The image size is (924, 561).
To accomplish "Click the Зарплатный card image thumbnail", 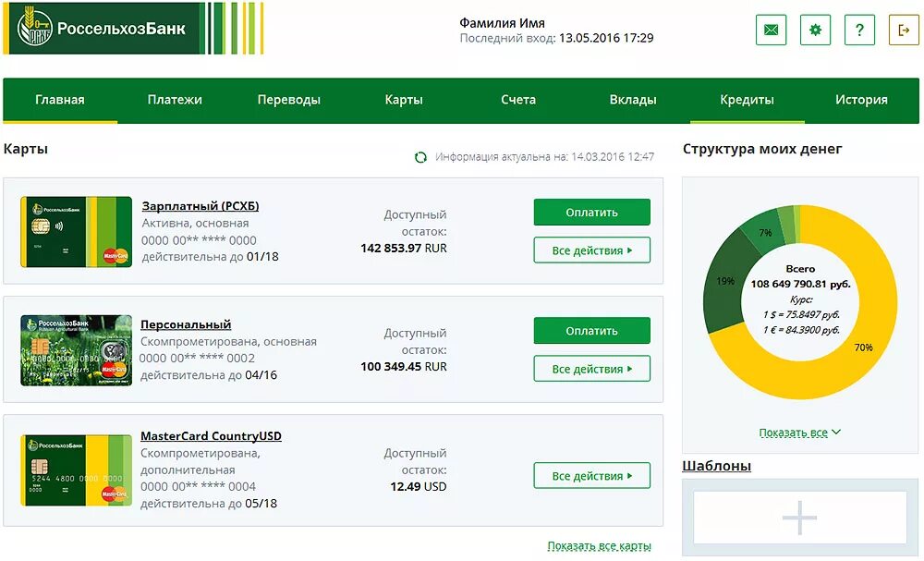I will 76,232.
